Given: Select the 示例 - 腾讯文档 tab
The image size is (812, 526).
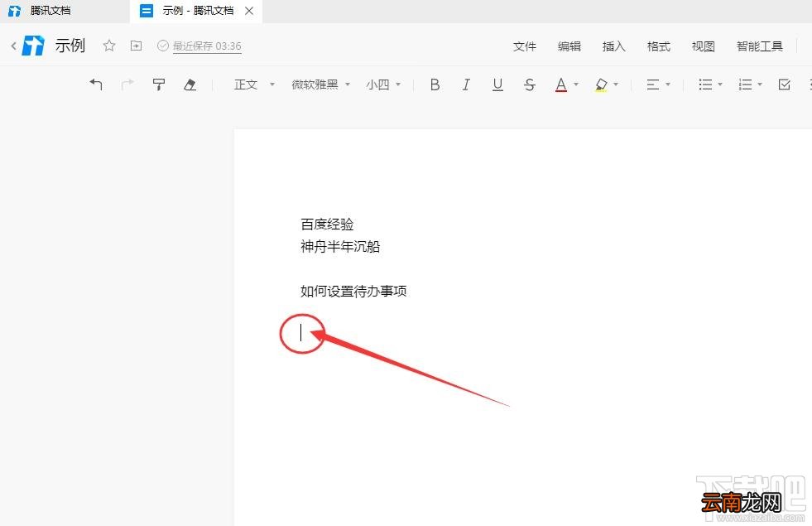Looking at the screenshot, I should click(197, 11).
